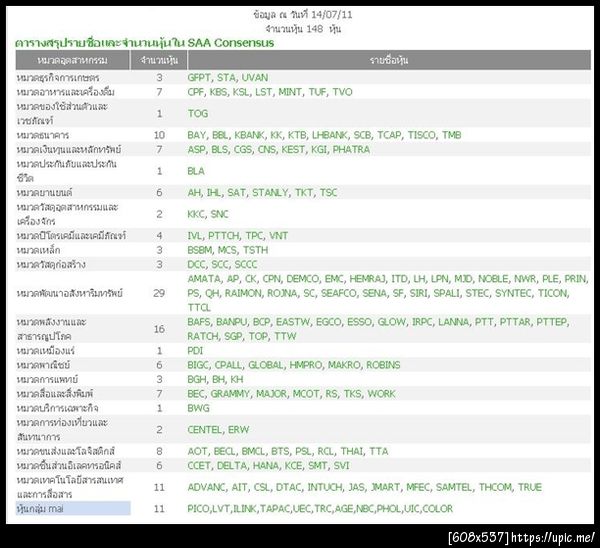Select the STANLY ticker

click(x=270, y=192)
